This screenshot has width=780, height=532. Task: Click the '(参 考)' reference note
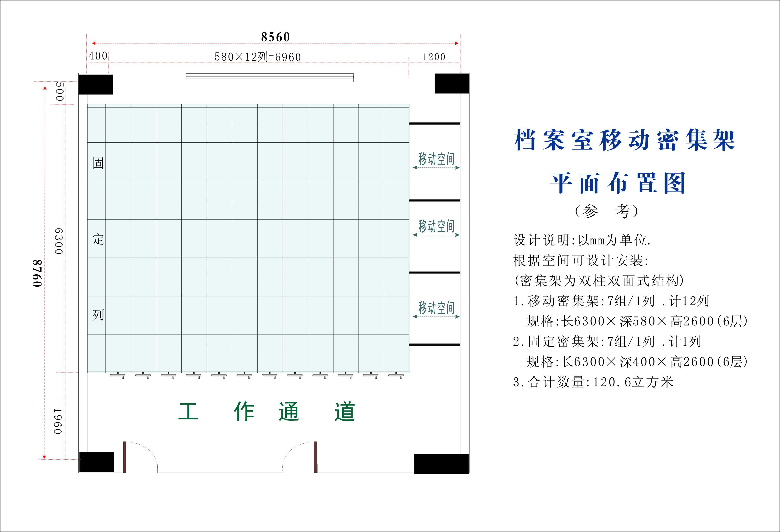[x=607, y=211]
